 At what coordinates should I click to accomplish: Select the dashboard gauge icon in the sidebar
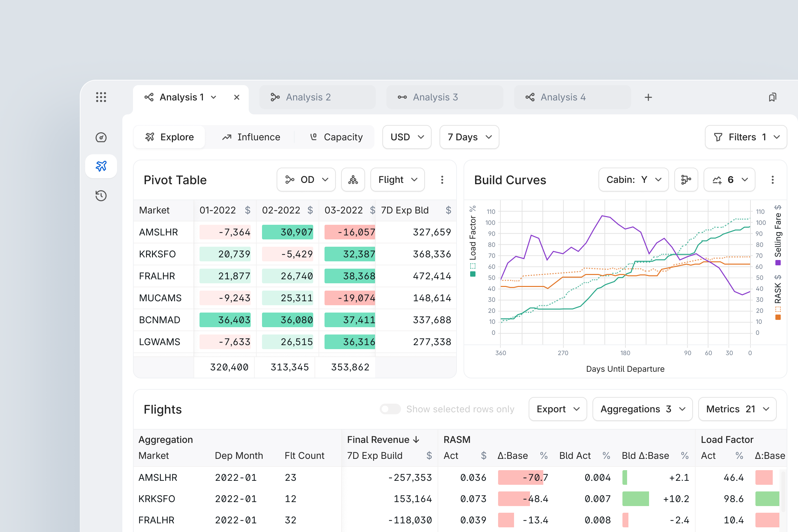click(x=101, y=137)
